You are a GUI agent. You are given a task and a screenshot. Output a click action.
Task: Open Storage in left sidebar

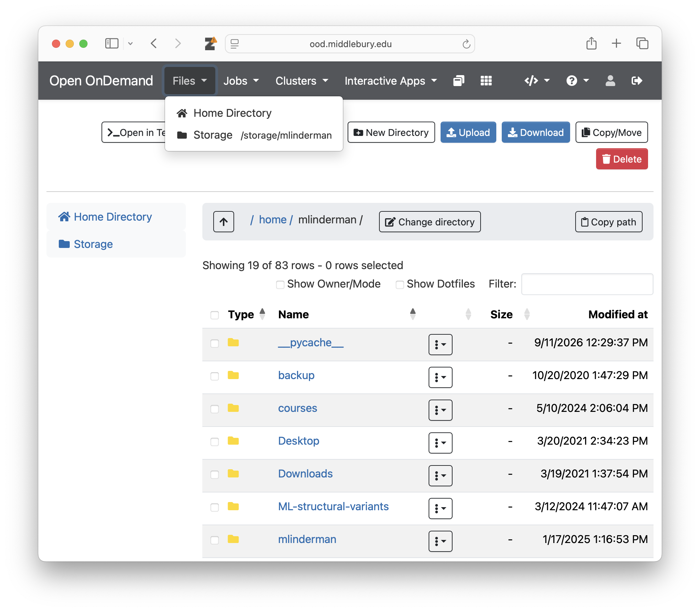pyautogui.click(x=116, y=244)
